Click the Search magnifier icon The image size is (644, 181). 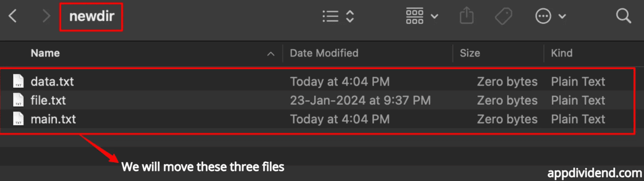[623, 17]
